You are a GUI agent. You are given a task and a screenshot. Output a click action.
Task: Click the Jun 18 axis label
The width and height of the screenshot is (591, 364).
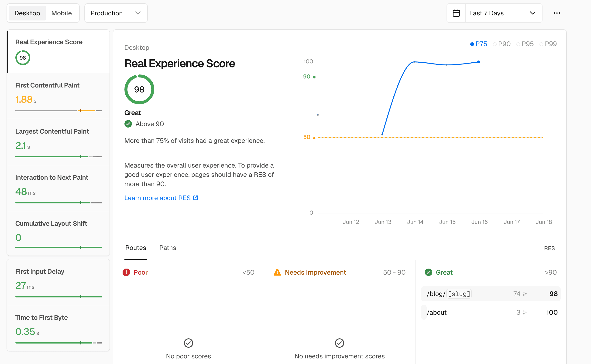pyautogui.click(x=544, y=222)
